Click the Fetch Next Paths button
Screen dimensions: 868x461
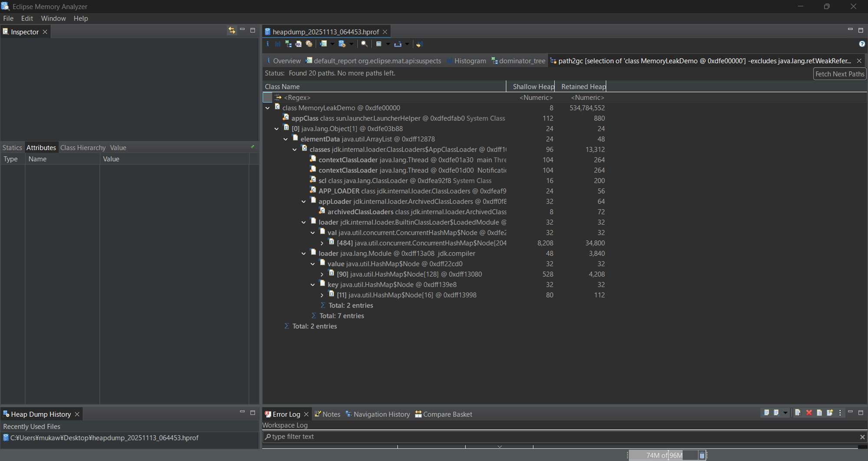click(x=839, y=74)
